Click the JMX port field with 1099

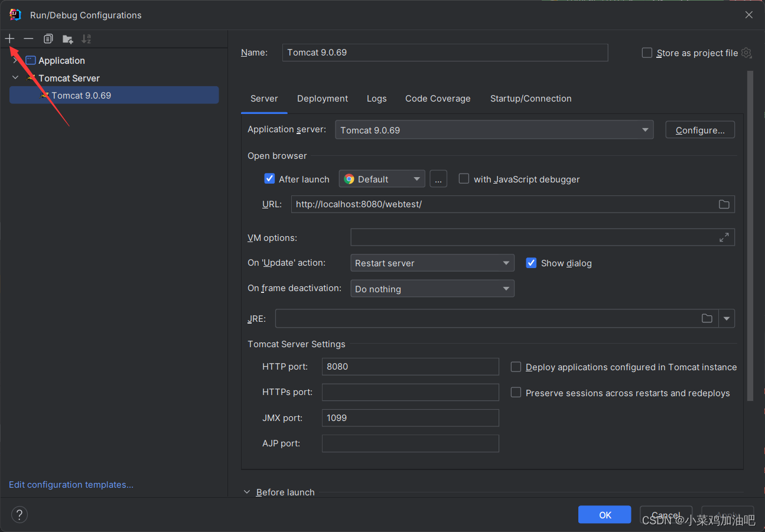click(x=410, y=417)
